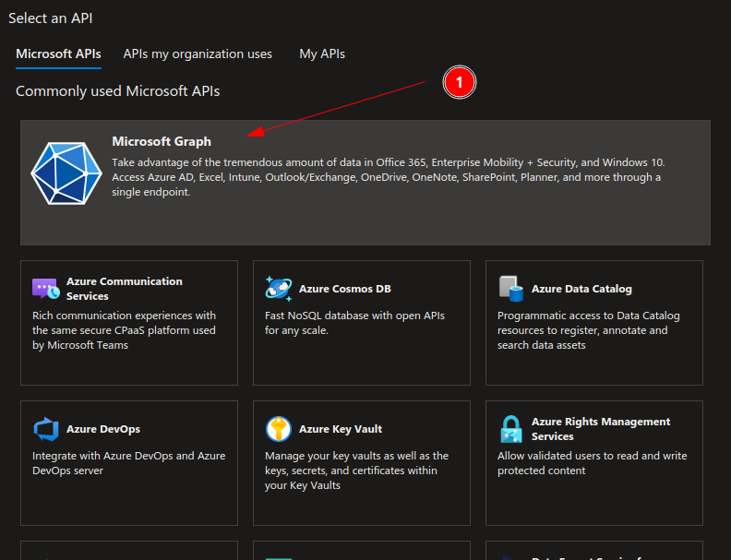Open the Microsoft Graph card title
The width and height of the screenshot is (731, 560).
pyautogui.click(x=162, y=142)
